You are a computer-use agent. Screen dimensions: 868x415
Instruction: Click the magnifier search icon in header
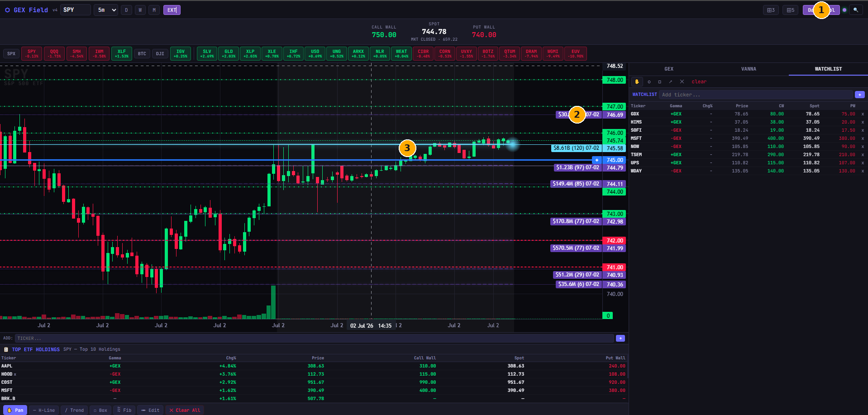(x=856, y=10)
